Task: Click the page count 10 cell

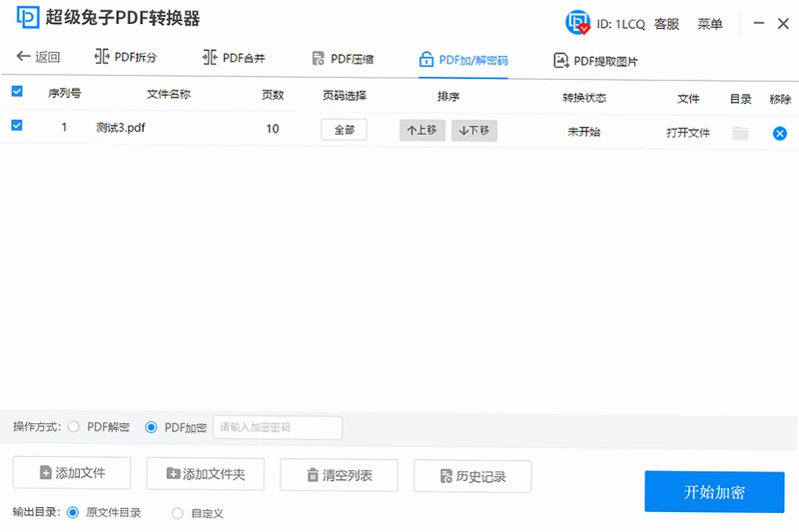Action: click(273, 129)
